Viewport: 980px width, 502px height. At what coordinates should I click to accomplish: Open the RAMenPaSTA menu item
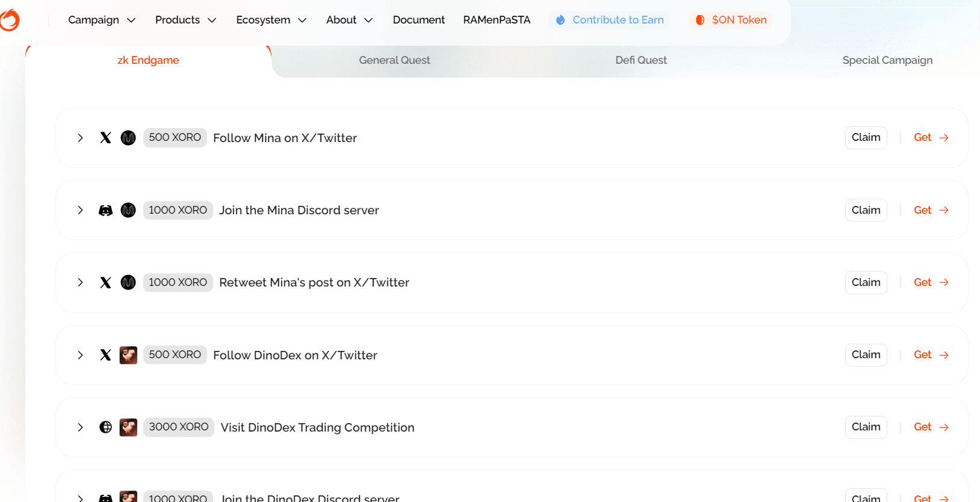(497, 20)
